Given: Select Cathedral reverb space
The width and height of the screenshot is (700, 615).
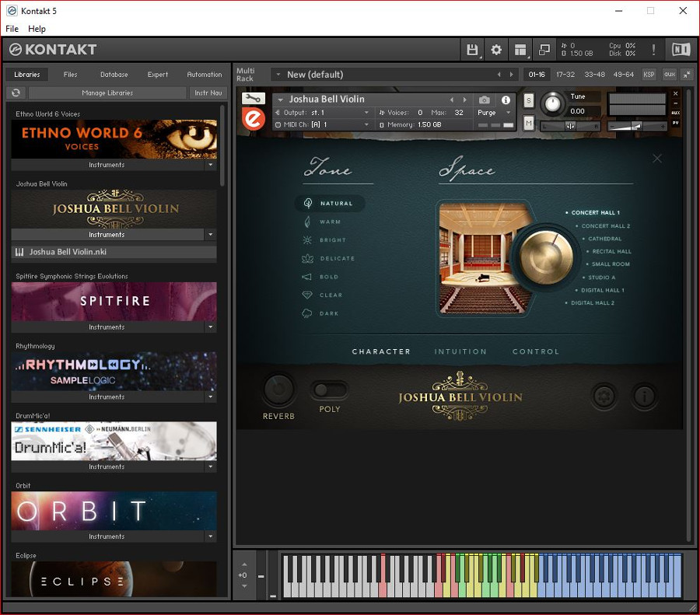Looking at the screenshot, I should coord(604,239).
